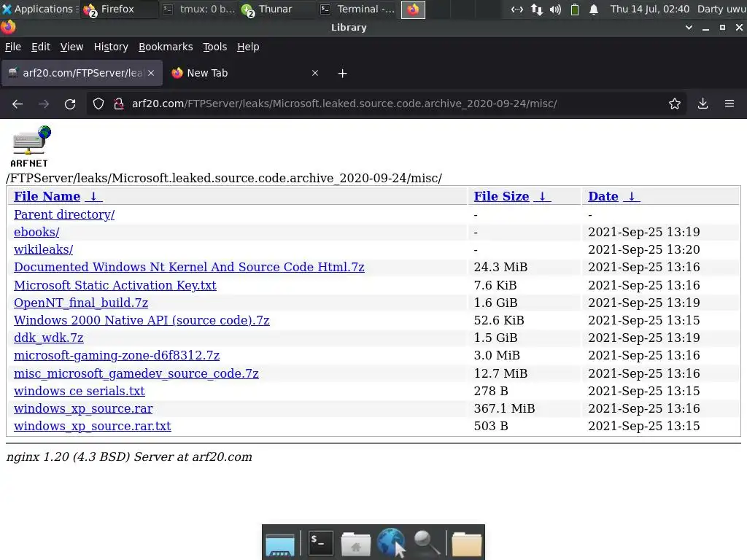Open the History menu

click(x=111, y=47)
